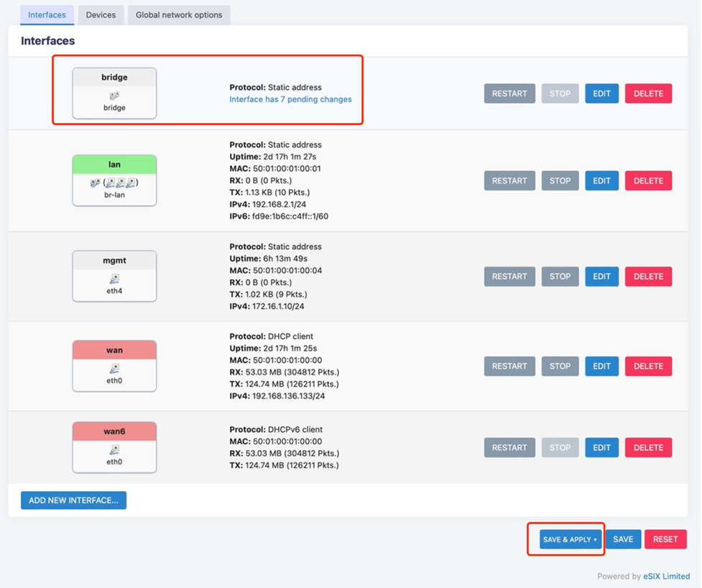Click the eth0 device icon in wan6 card
This screenshot has height=588, width=702.
click(x=114, y=449)
